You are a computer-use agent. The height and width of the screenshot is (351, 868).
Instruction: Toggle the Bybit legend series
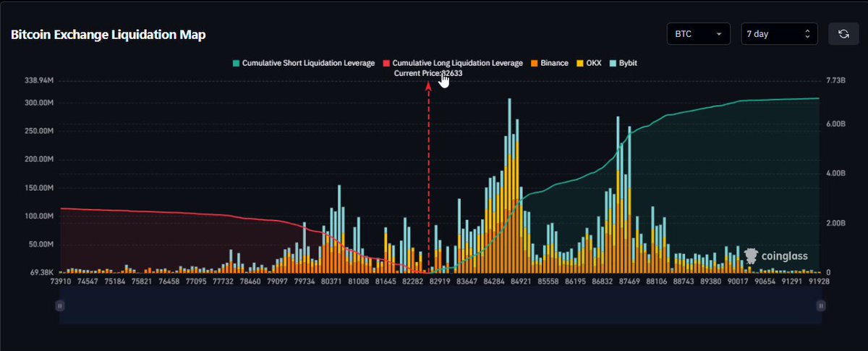click(x=624, y=63)
